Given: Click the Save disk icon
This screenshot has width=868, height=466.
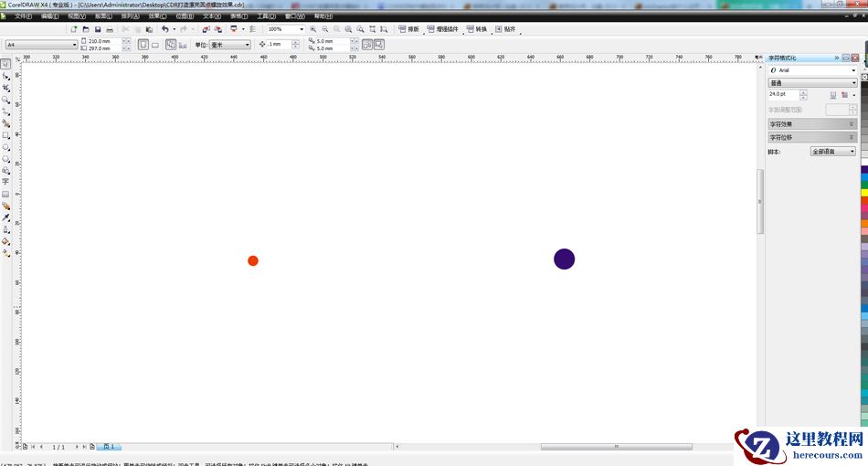Looking at the screenshot, I should tap(98, 29).
